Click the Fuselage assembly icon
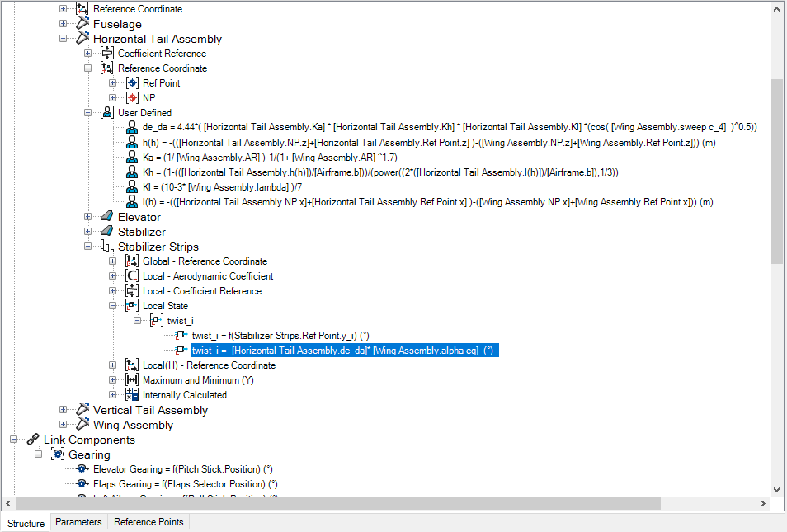The width and height of the screenshot is (787, 532). tap(82, 24)
